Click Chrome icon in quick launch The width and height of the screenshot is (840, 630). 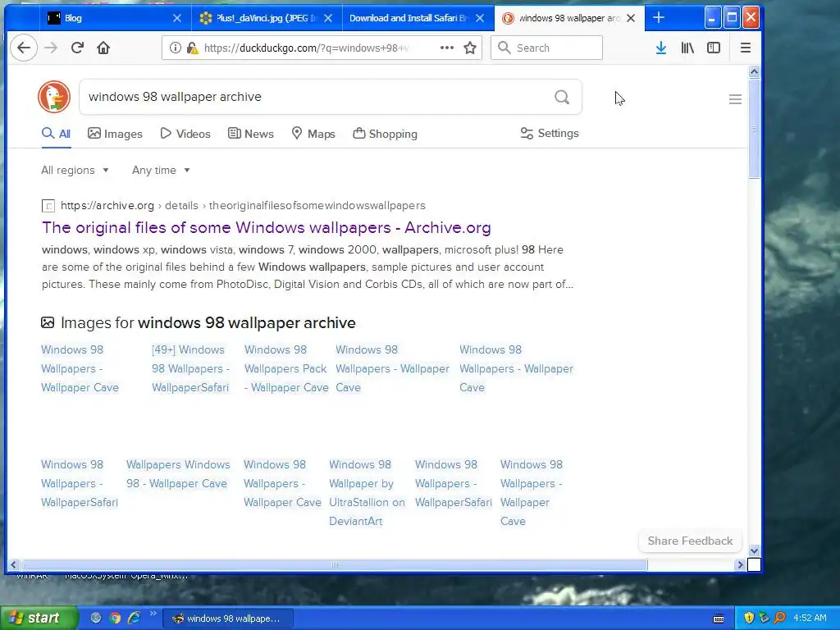(x=115, y=618)
